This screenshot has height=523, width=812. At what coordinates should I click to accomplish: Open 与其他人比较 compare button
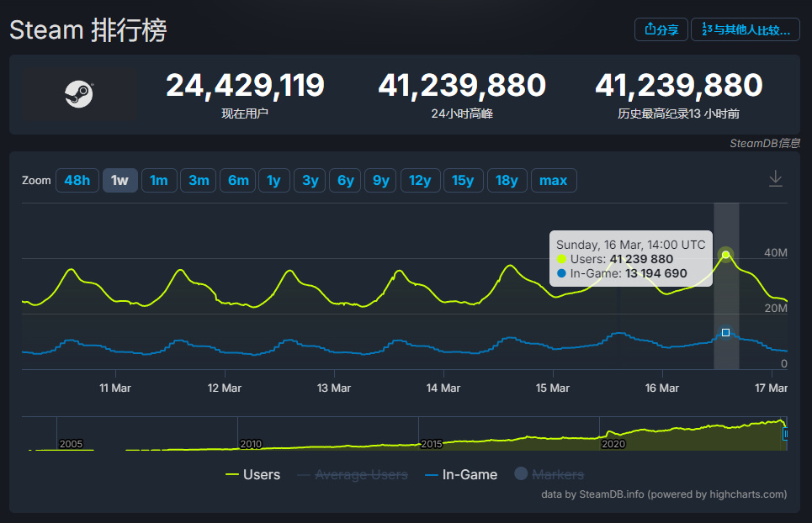point(746,29)
